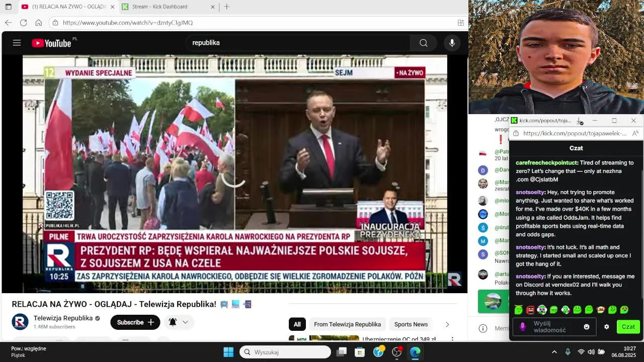Open the tab actions menu icon
The width and height of the screenshot is (644, 362).
[8, 7]
